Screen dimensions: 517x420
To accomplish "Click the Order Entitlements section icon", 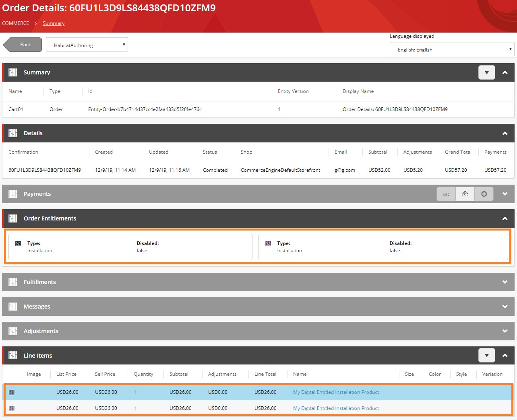I will click(12, 218).
